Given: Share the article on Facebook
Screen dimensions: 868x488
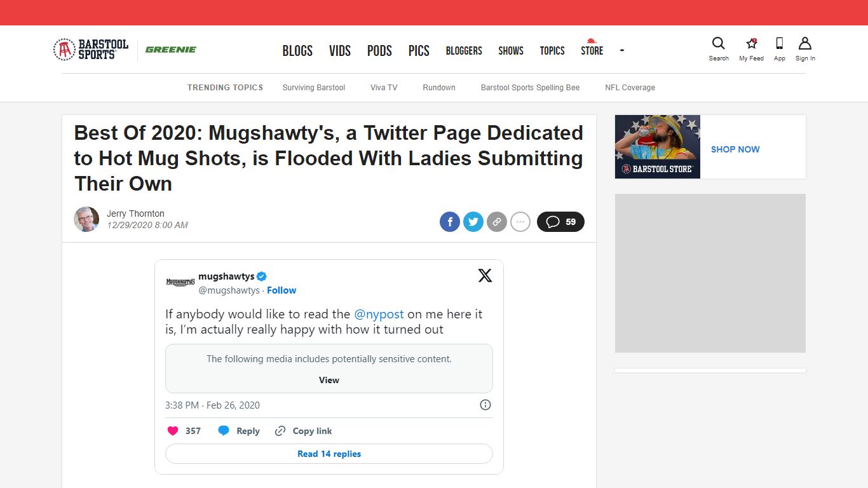Looking at the screenshot, I should 450,222.
